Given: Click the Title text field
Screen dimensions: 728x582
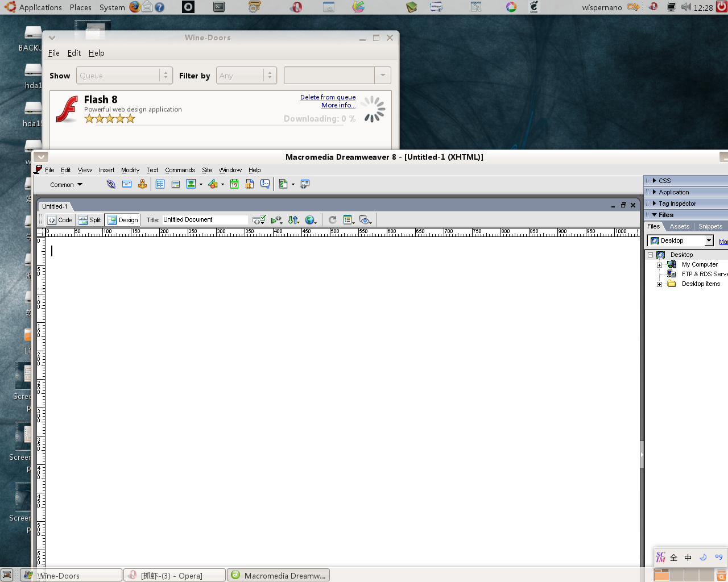Looking at the screenshot, I should tap(205, 219).
